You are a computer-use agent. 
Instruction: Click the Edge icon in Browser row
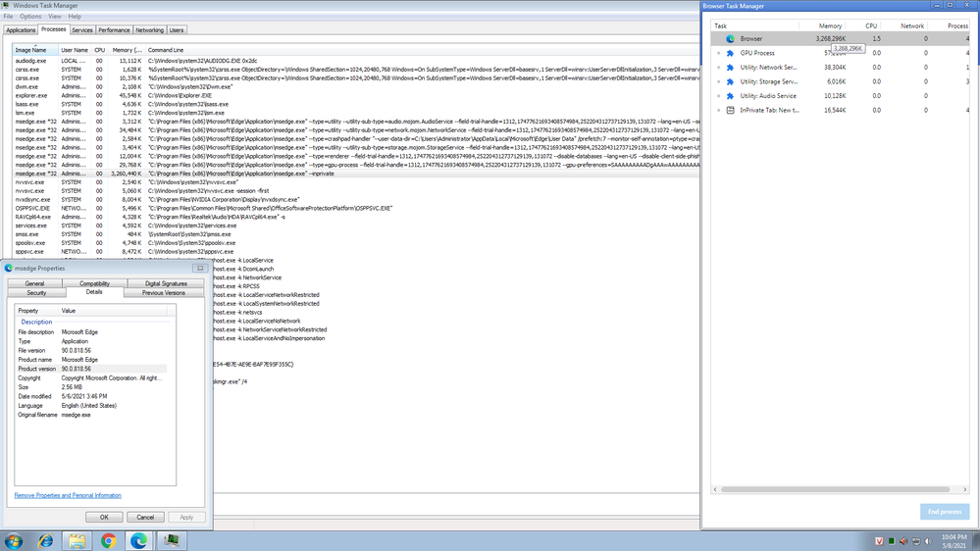(730, 39)
